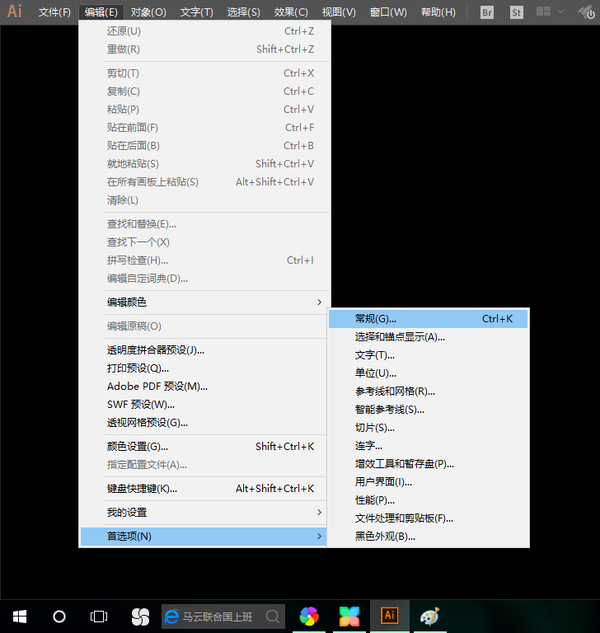Open 键盘快捷键(K)... dialog

[x=203, y=488]
